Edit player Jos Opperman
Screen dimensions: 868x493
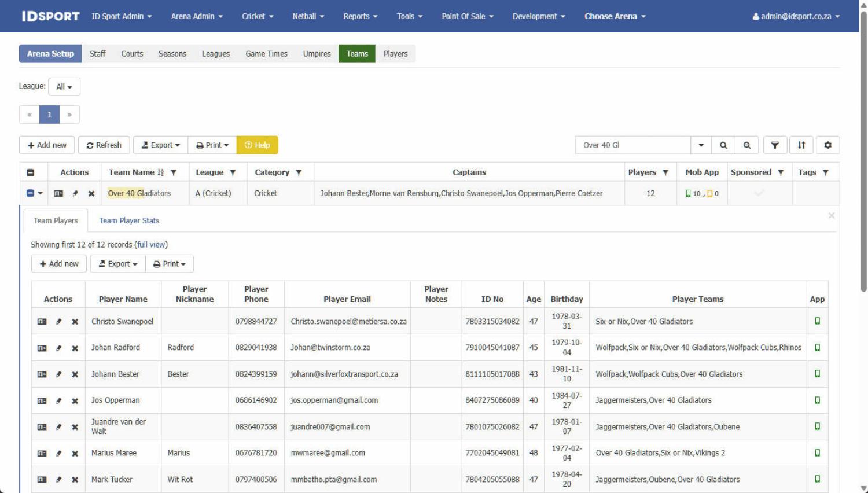[58, 400]
